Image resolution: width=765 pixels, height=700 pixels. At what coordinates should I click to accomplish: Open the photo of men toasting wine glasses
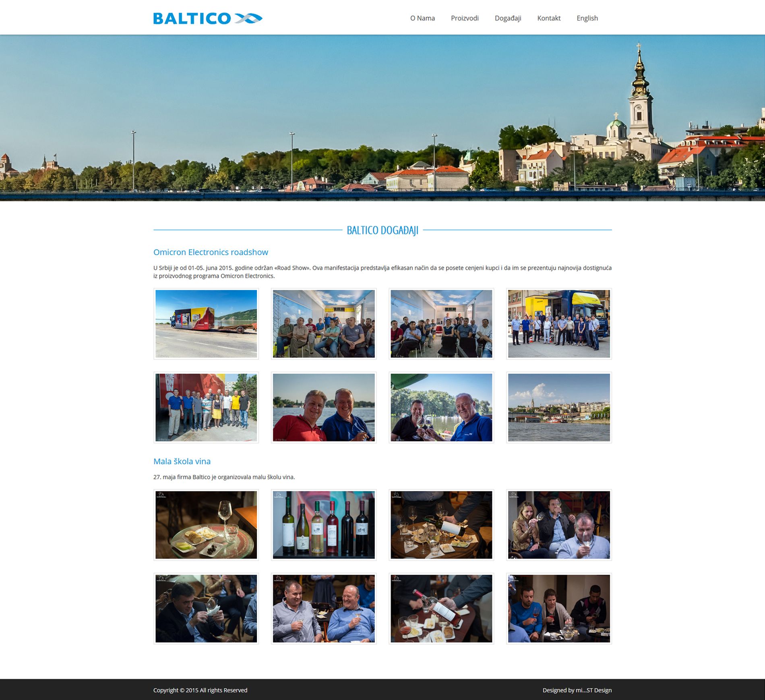pos(441,408)
